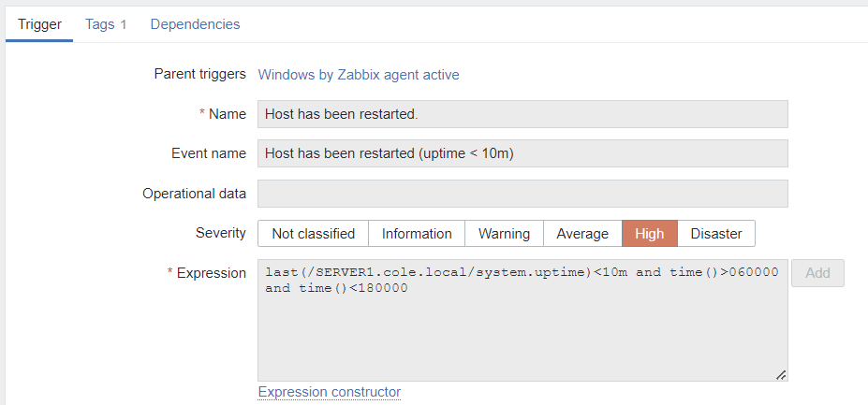
Task: Set severity to Information
Action: pyautogui.click(x=417, y=234)
